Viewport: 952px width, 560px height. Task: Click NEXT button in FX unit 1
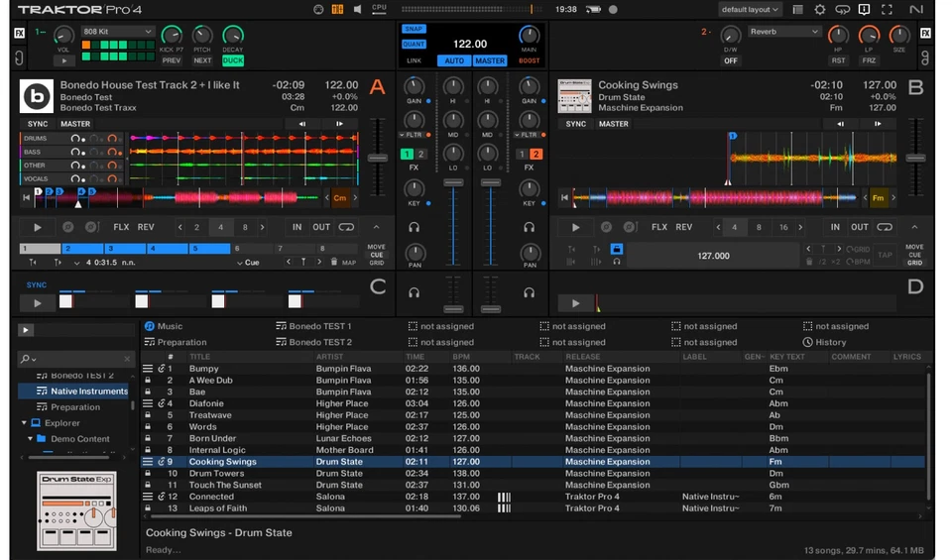pyautogui.click(x=202, y=60)
